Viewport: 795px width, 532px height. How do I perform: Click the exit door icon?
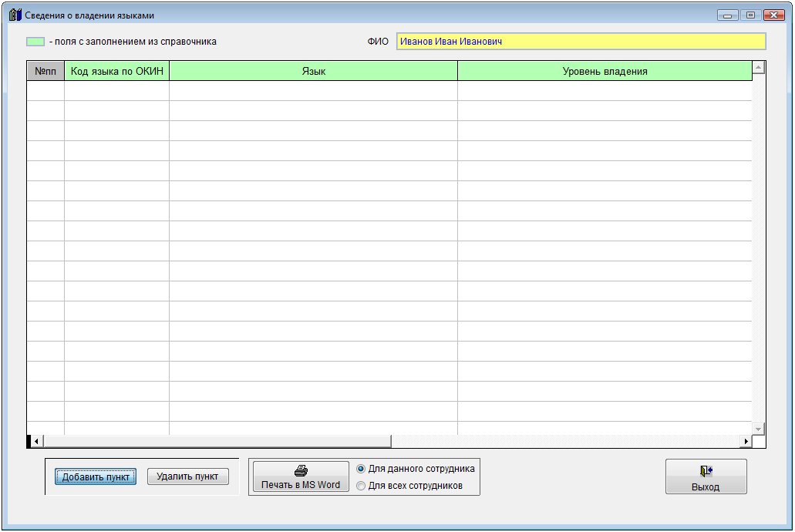(x=706, y=471)
